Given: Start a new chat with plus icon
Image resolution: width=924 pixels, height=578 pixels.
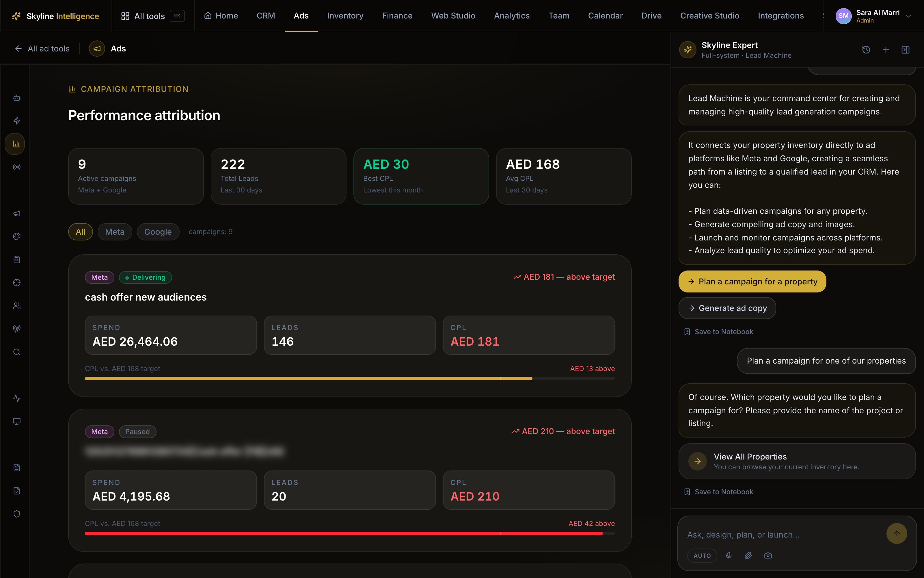Looking at the screenshot, I should [886, 50].
